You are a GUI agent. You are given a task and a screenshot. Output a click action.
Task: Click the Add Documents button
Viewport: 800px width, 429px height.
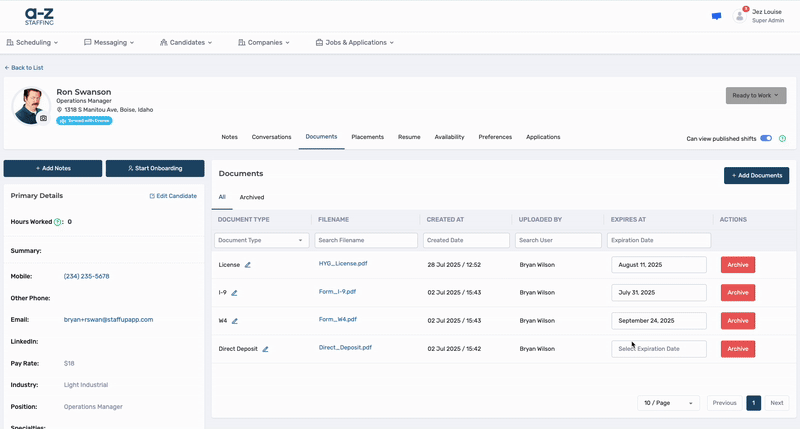click(x=756, y=175)
